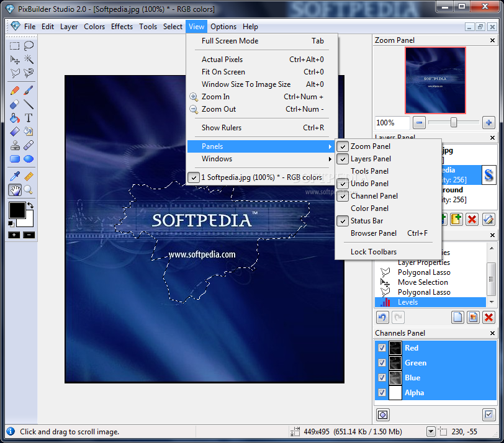Image resolution: width=504 pixels, height=443 pixels.
Task: Click small plus button below color swatches
Action: (x=14, y=235)
